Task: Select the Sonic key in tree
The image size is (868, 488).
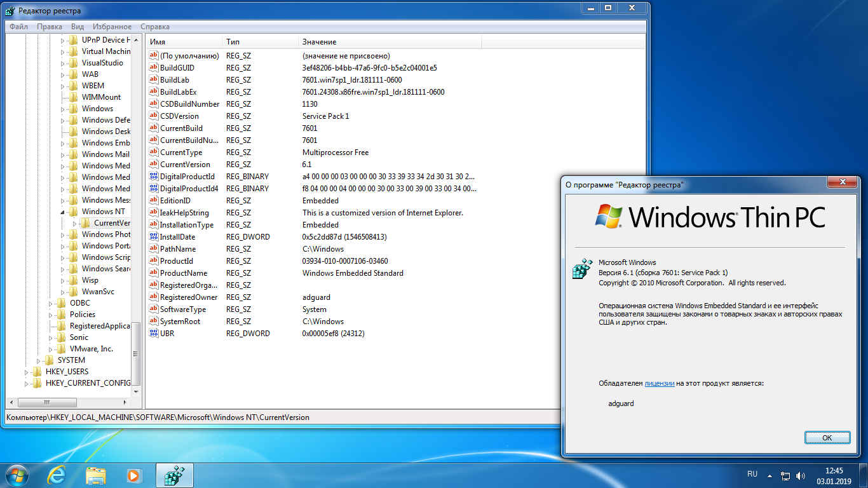Action: (79, 337)
